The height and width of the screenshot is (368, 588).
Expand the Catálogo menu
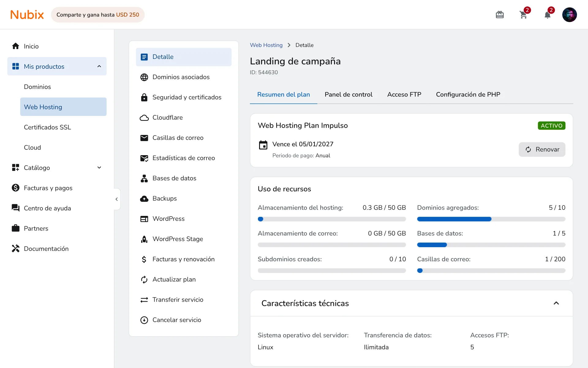(99, 167)
